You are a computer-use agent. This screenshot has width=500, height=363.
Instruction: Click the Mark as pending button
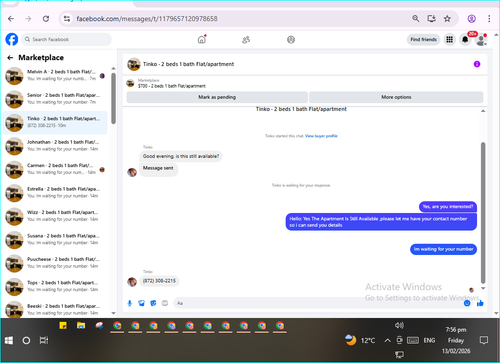(217, 97)
